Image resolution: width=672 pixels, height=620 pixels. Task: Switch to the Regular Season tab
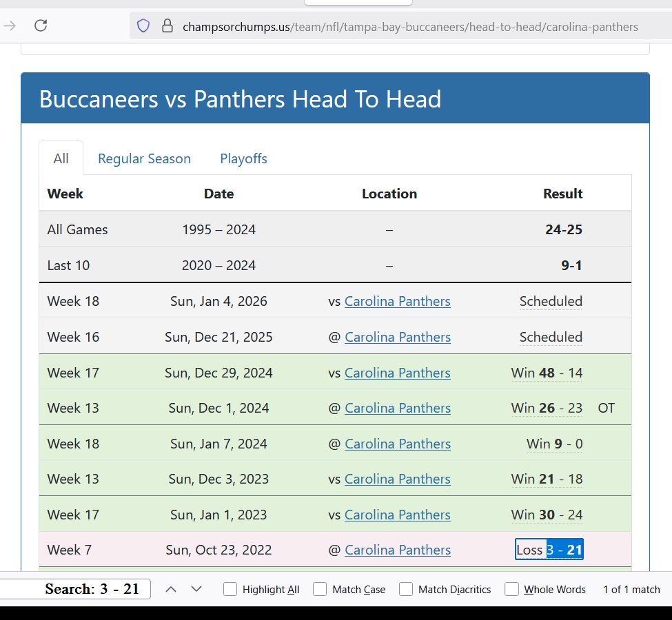click(144, 158)
